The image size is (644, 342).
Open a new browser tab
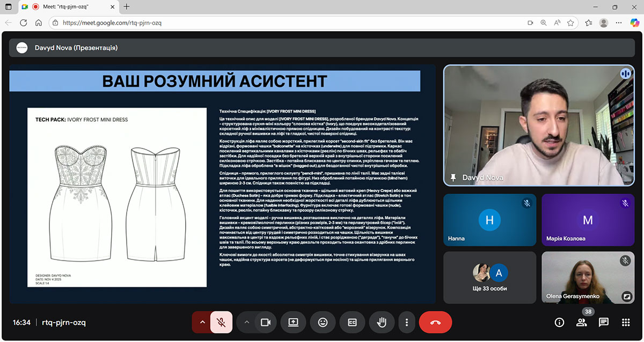[x=127, y=7]
